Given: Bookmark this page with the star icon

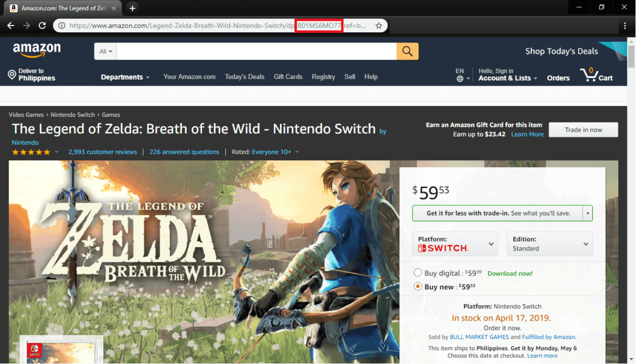Looking at the screenshot, I should [378, 25].
